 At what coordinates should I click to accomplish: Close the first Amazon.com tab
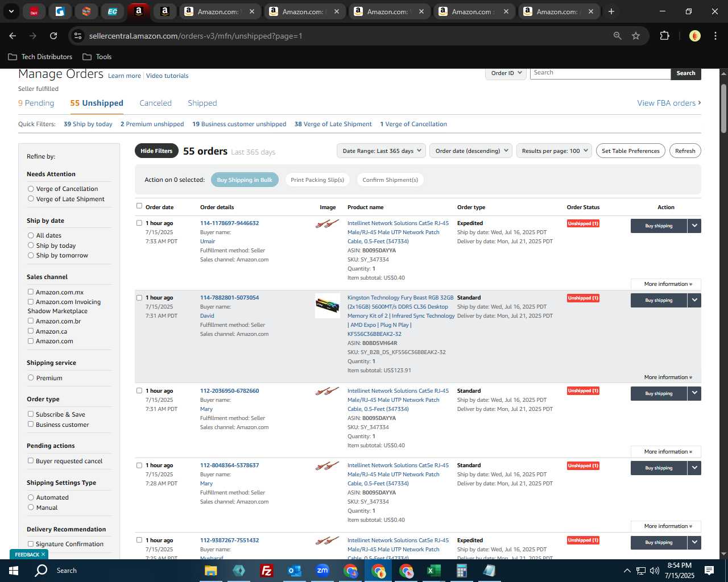[252, 11]
